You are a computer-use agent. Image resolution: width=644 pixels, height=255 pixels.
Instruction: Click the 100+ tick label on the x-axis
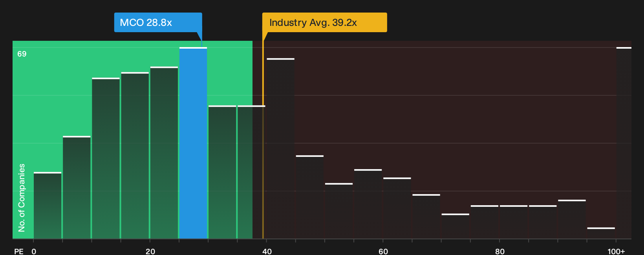point(616,251)
